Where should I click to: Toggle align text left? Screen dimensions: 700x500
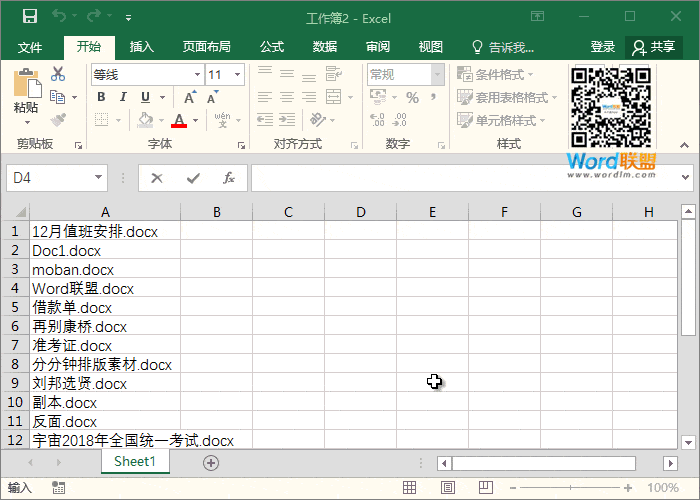point(265,97)
